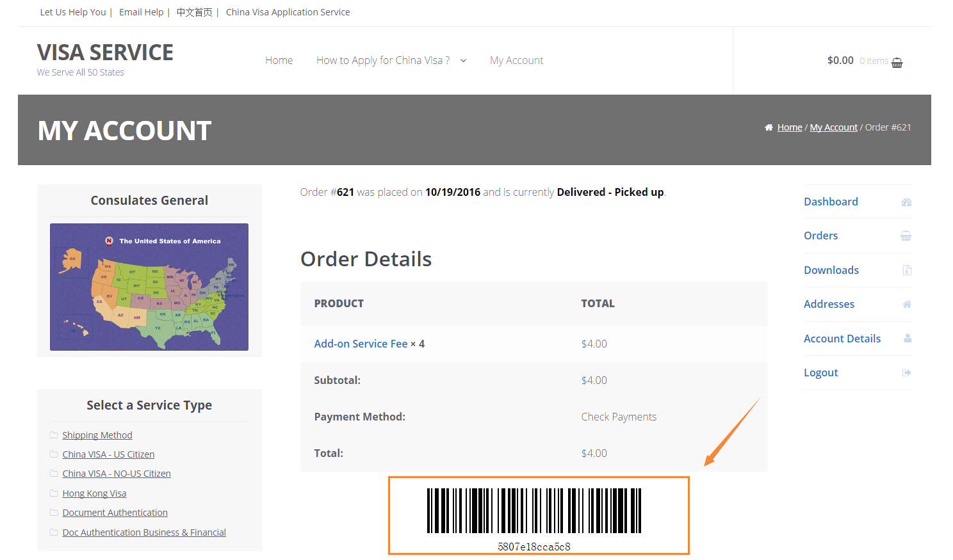Open the Home navigation item
Viewport: 953px width, 560px height.
click(x=279, y=60)
